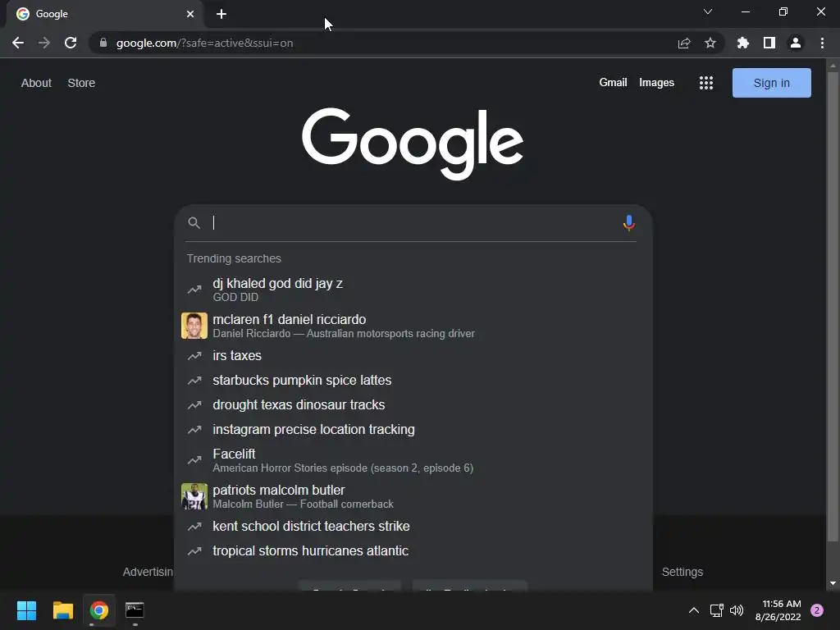
Task: Open the volume control in tray
Action: (737, 610)
